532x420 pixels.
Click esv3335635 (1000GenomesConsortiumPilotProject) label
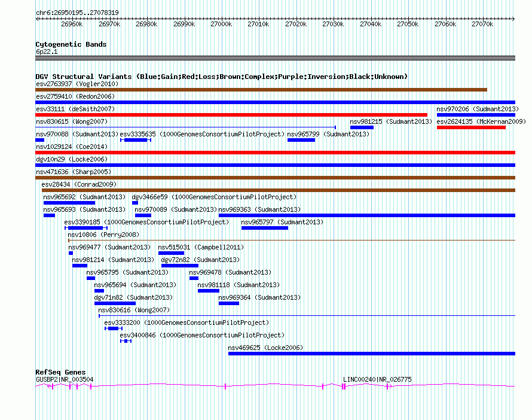coord(202,134)
